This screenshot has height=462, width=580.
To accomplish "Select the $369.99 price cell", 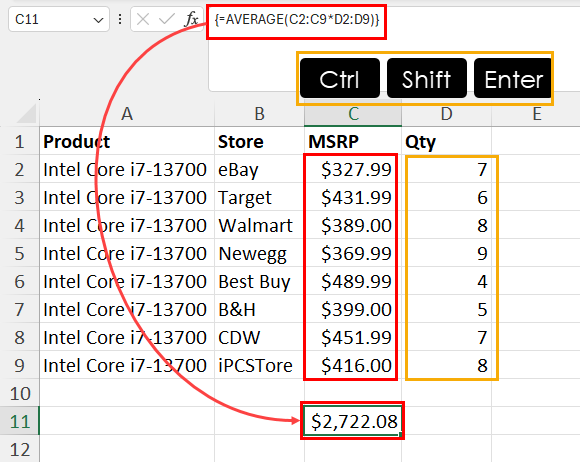I will click(x=353, y=254).
